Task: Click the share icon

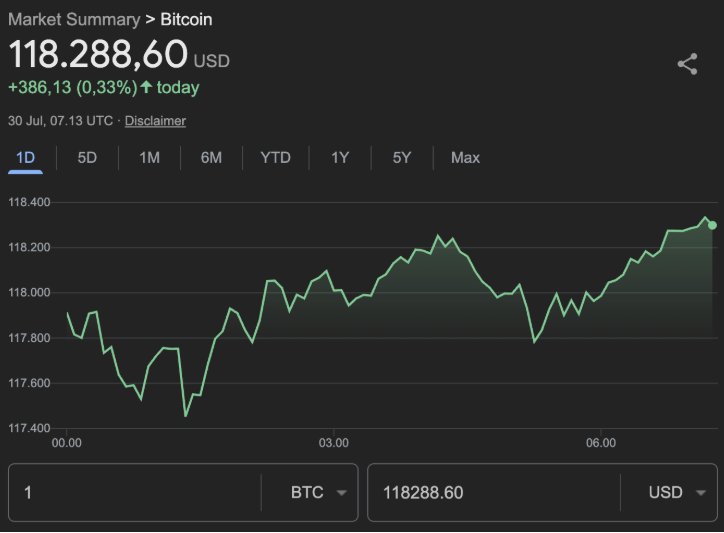Action: point(687,64)
